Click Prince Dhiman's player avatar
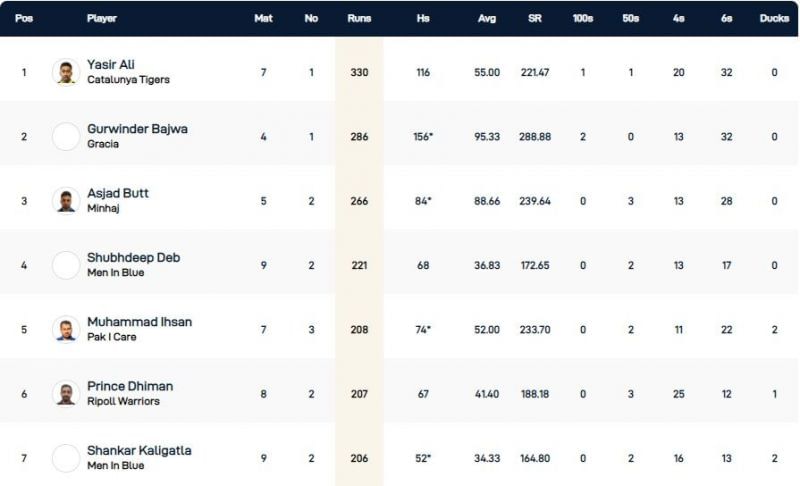The height and width of the screenshot is (486, 800). click(66, 393)
